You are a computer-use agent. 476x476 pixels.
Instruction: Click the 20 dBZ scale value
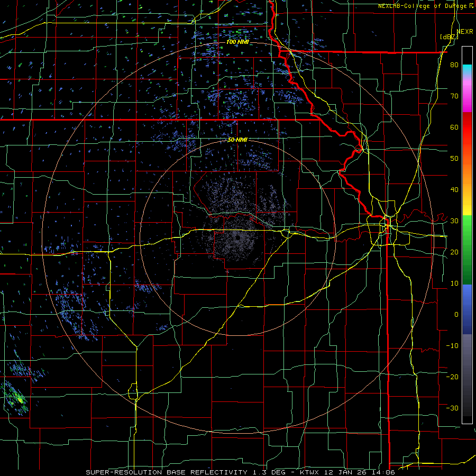(x=454, y=252)
